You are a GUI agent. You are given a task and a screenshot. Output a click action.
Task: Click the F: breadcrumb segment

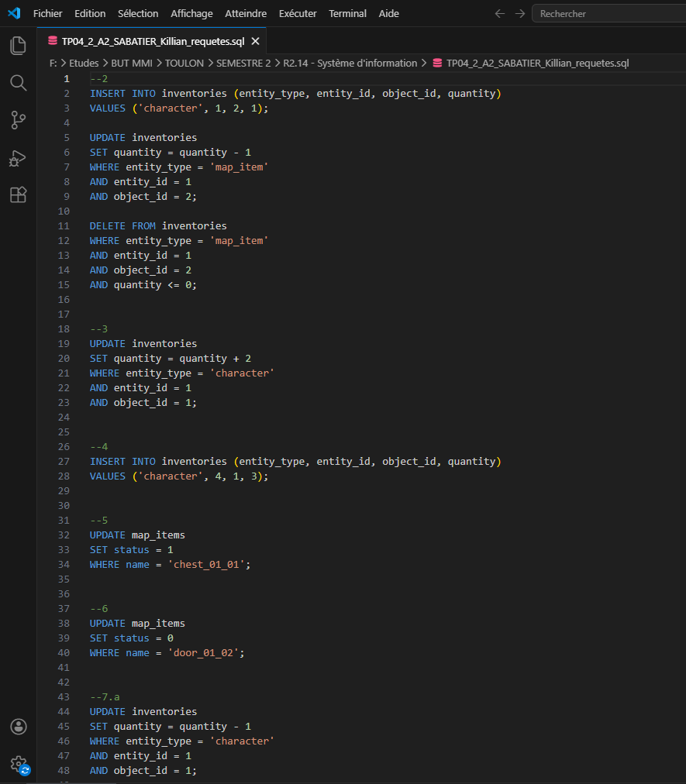pos(53,63)
